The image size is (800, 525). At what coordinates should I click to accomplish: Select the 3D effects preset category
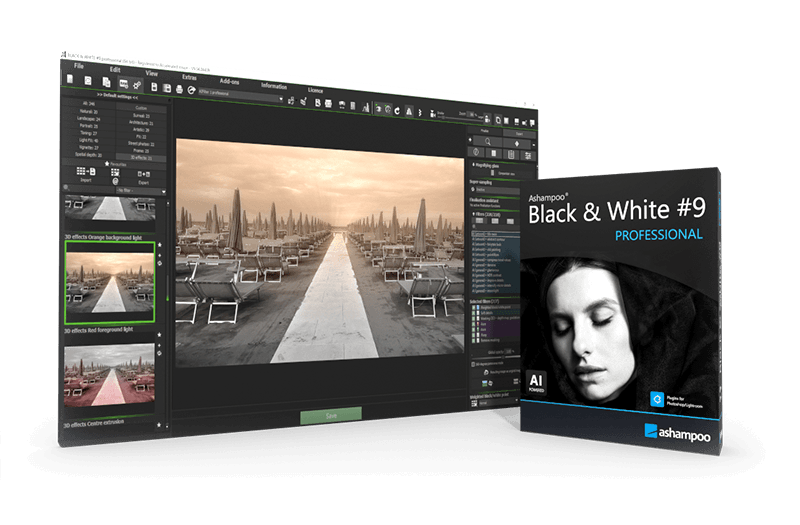[141, 158]
